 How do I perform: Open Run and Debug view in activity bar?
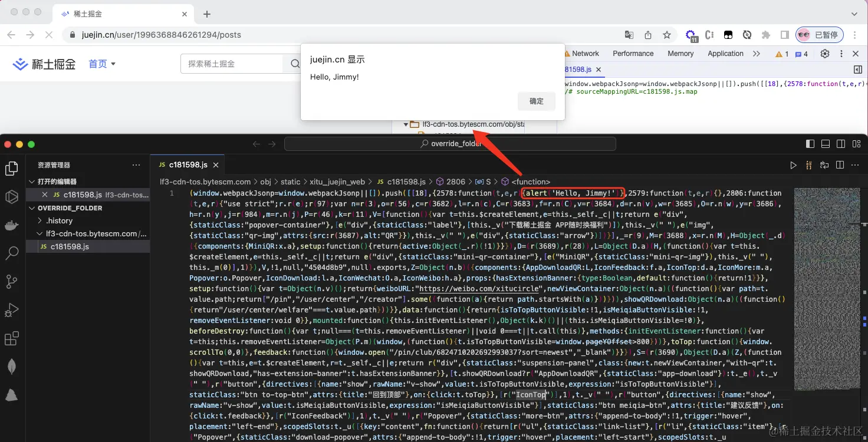click(12, 310)
